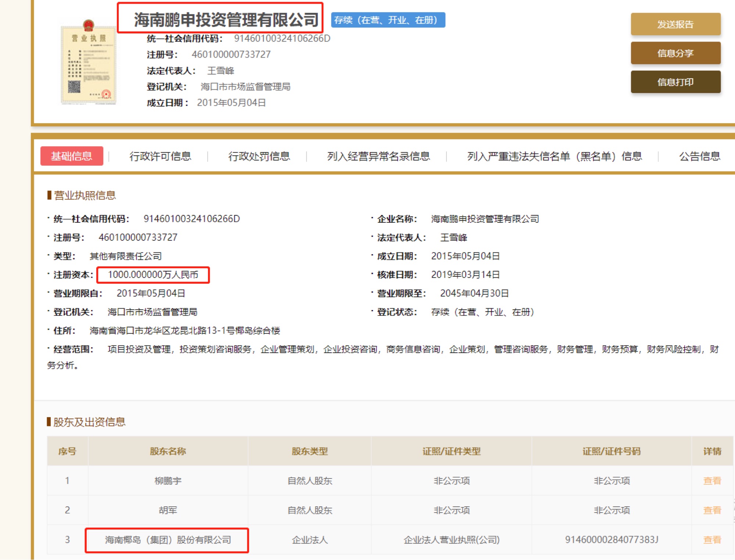Click the 企业名称 value in license info

[x=485, y=219]
